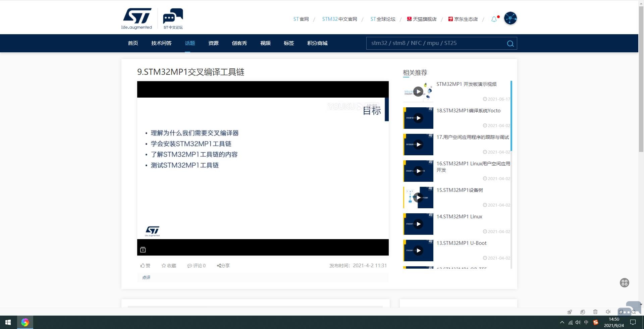The height and width of the screenshot is (329, 644).
Task: Open title link 16.STM32MP1 Linux用户空间应用开发
Action: [x=473, y=167]
